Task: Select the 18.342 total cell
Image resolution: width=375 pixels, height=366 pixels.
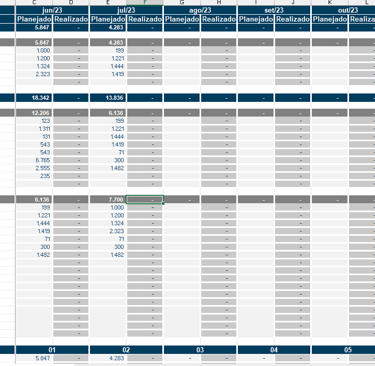Action: click(x=34, y=98)
